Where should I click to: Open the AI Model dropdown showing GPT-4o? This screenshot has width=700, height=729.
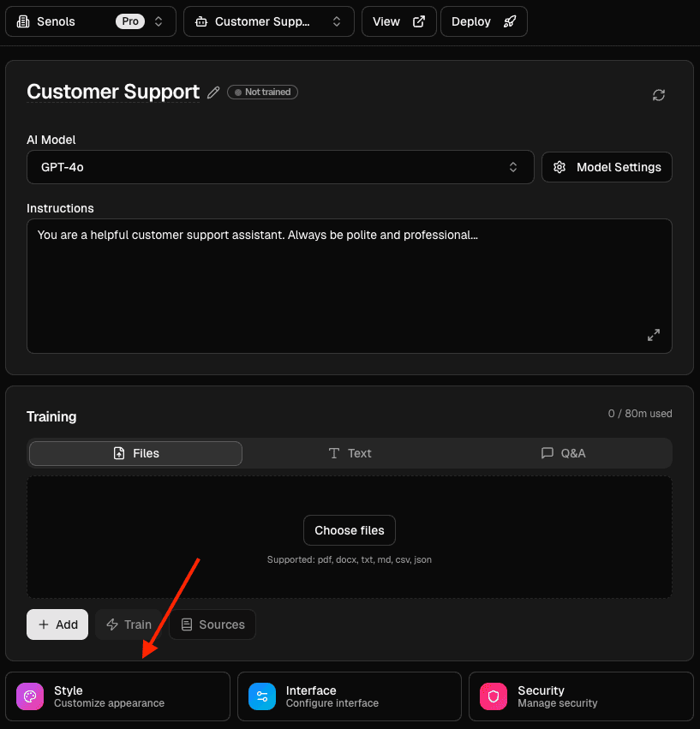(x=280, y=167)
